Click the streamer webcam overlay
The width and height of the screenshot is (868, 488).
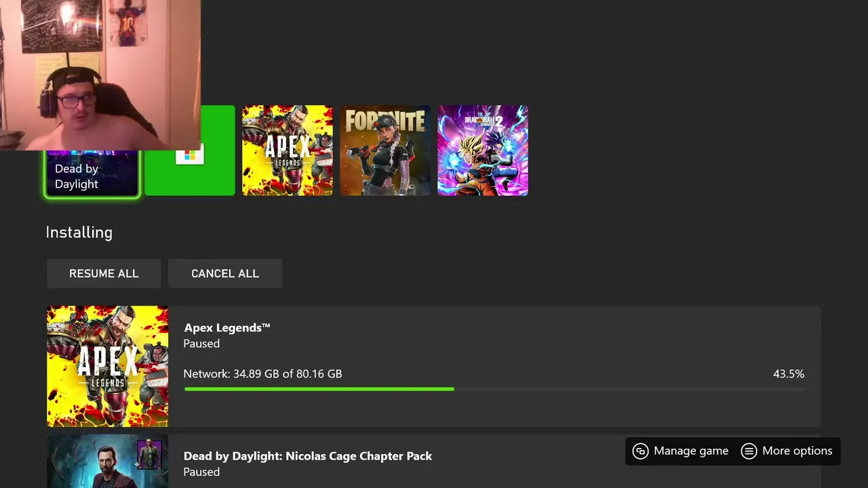[100, 75]
